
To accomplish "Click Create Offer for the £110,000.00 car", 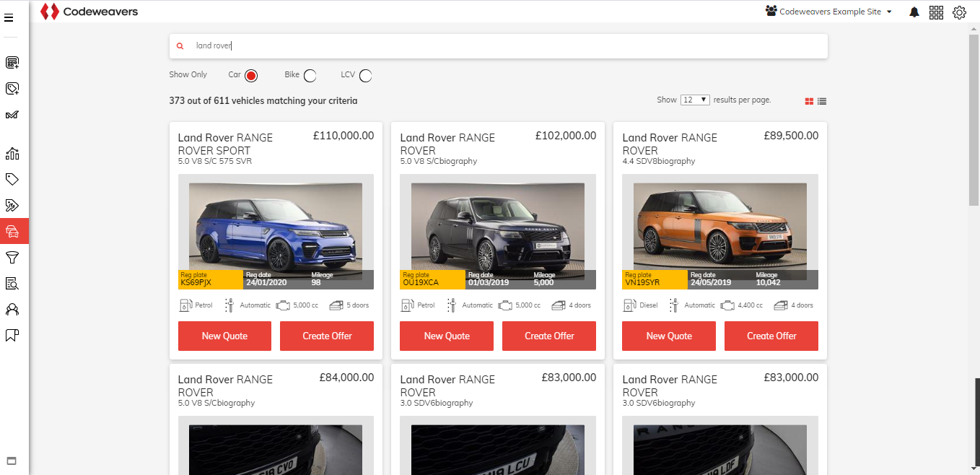I will (x=327, y=336).
